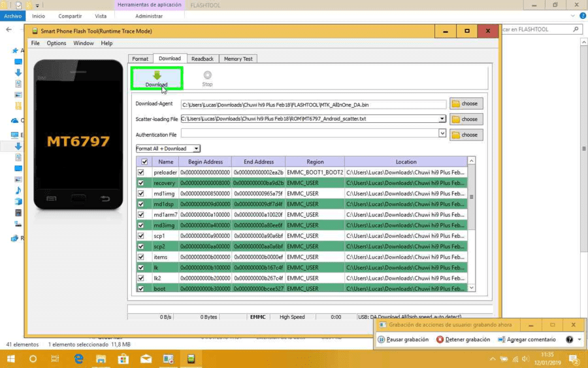Uncheck the preloader partition checkbox
The height and width of the screenshot is (368, 588).
pos(141,172)
